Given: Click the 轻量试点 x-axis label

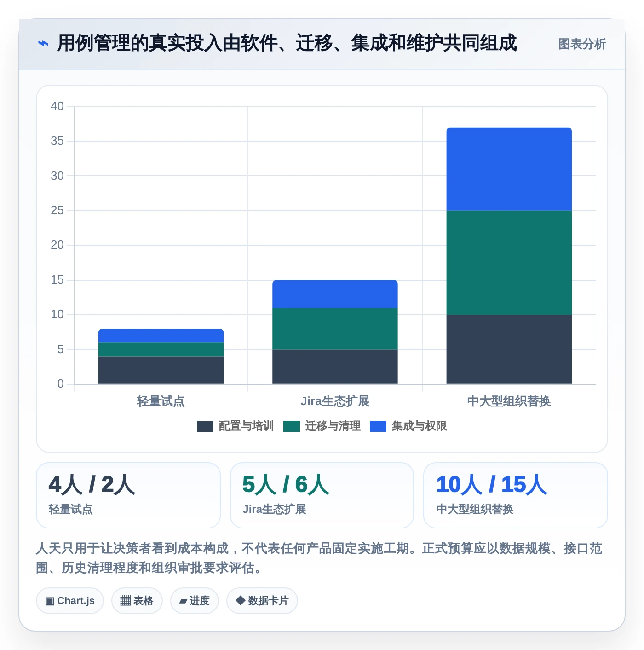Looking at the screenshot, I should tap(161, 401).
